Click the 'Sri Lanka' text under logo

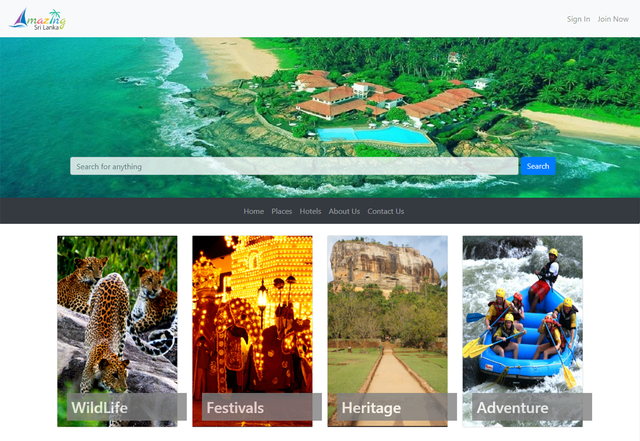pyautogui.click(x=47, y=27)
